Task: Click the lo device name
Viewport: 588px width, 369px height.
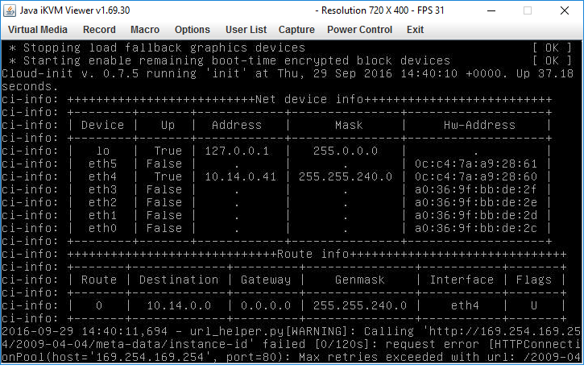Action: tap(103, 151)
